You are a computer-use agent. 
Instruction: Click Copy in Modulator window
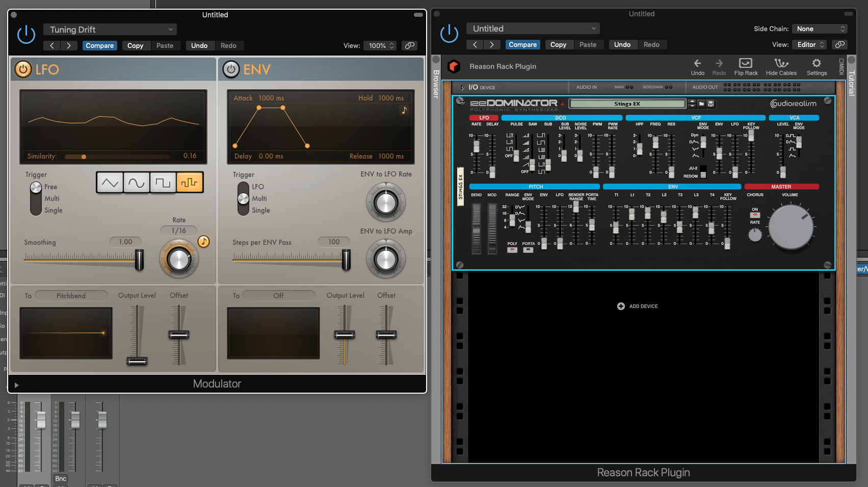(x=135, y=45)
